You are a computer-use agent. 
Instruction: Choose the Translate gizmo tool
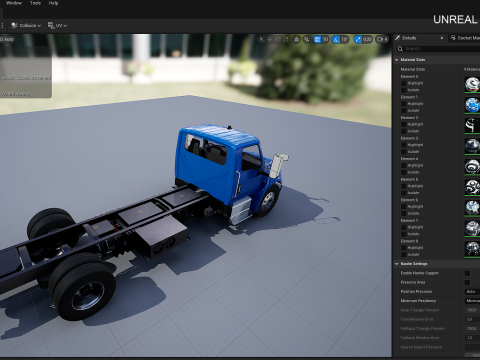[x=270, y=39]
